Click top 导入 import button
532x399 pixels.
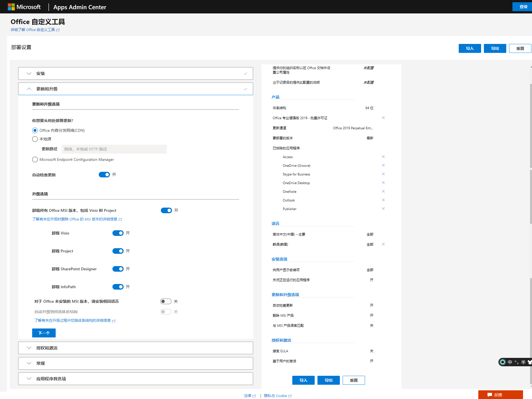[470, 48]
